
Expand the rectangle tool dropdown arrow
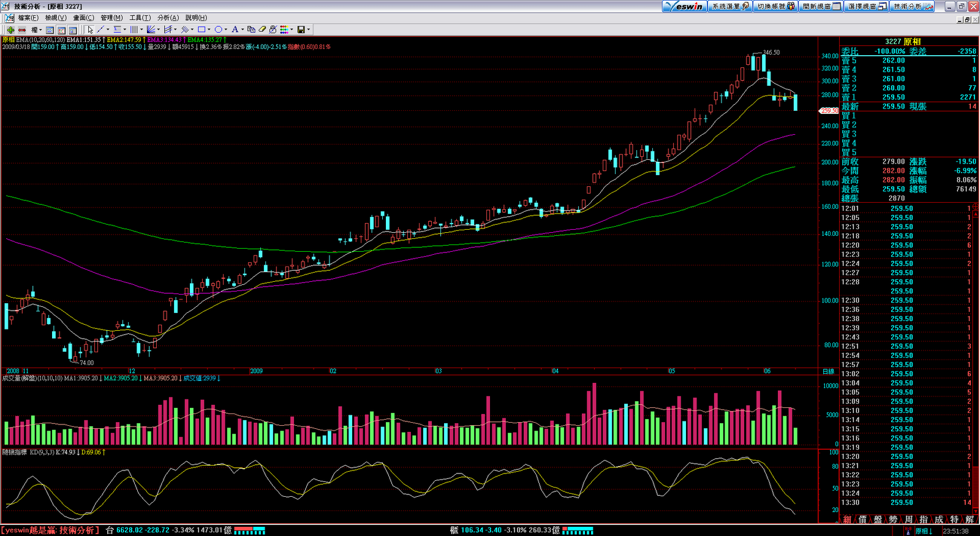pyautogui.click(x=209, y=29)
